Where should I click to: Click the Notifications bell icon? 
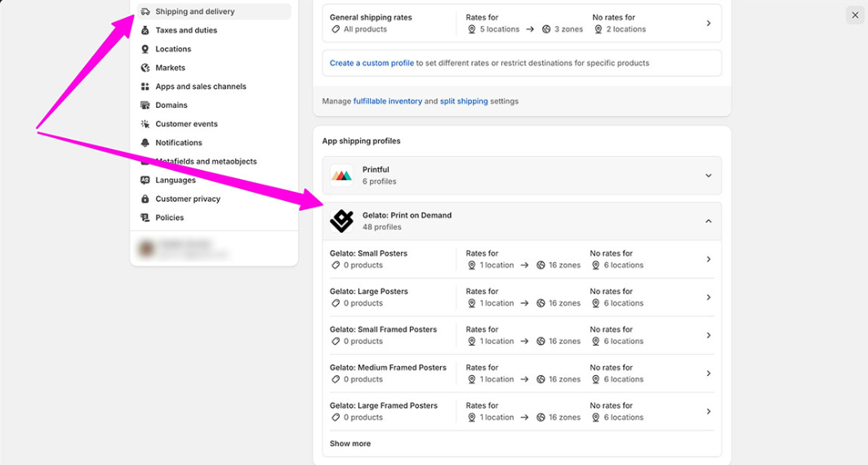coord(145,143)
